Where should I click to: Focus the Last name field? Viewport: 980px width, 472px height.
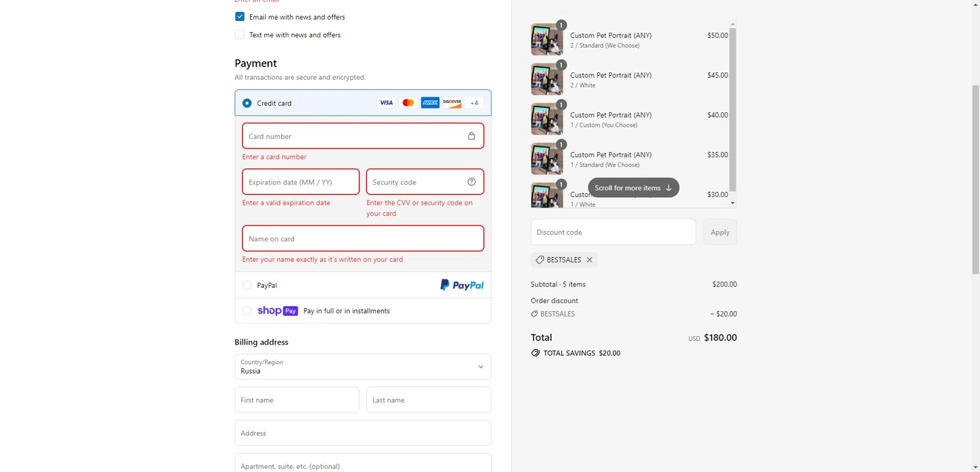click(x=429, y=400)
